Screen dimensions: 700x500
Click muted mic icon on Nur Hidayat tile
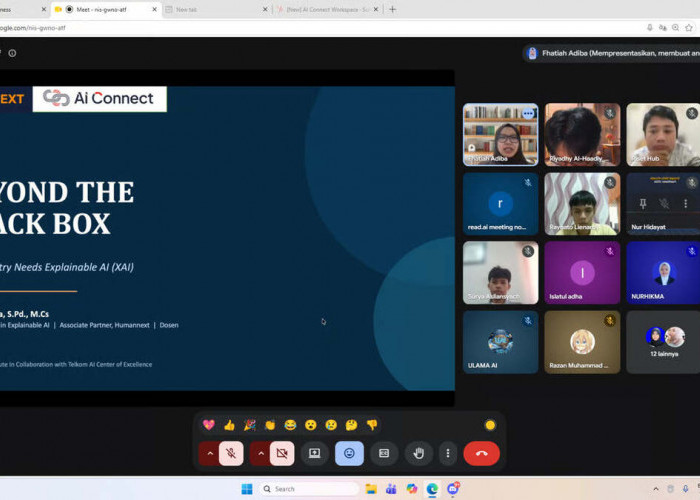[664, 204]
